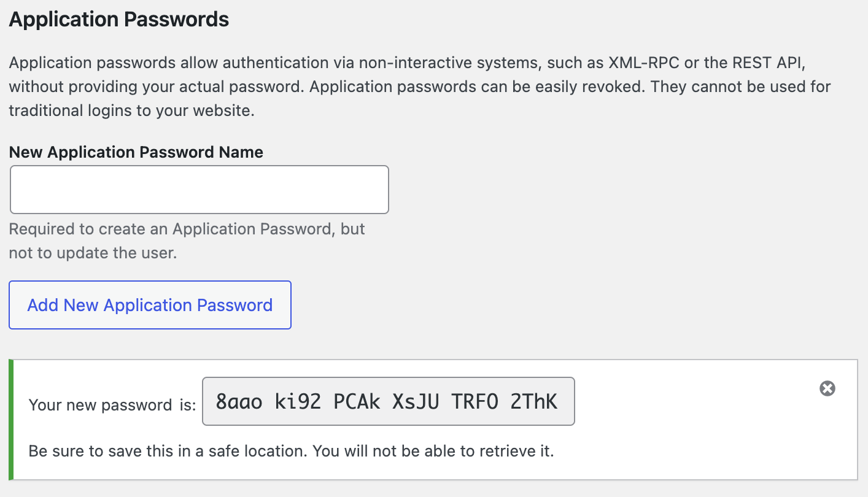The width and height of the screenshot is (868, 497).
Task: Place cursor on 'XsJU' password segment
Action: coord(416,401)
